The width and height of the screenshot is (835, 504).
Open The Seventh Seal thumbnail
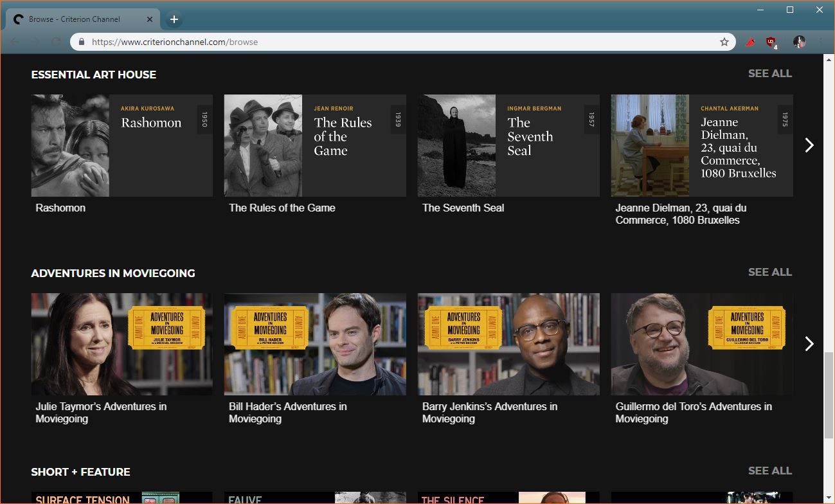pyautogui.click(x=508, y=145)
